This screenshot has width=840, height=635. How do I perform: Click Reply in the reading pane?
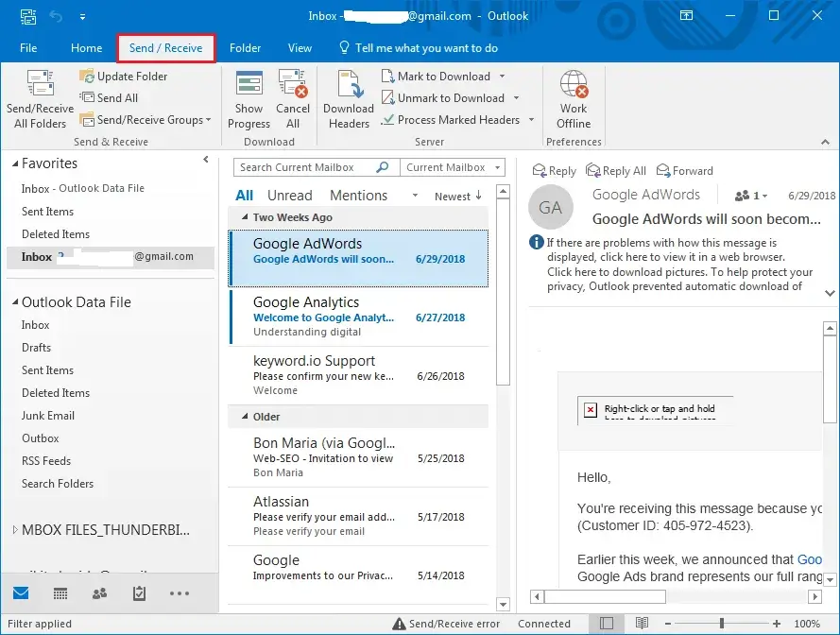(554, 171)
